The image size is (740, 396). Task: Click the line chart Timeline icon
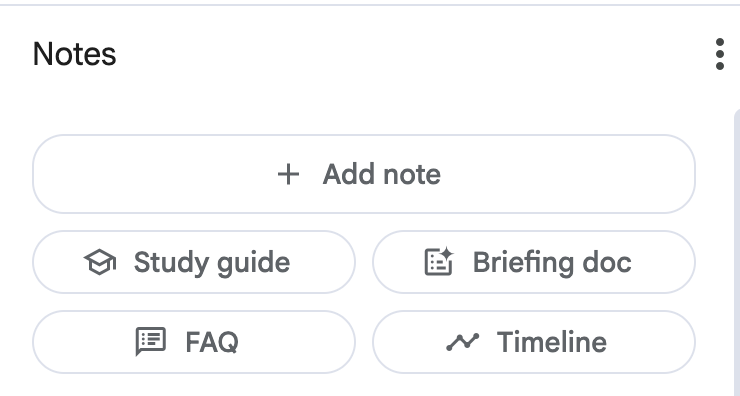point(462,342)
